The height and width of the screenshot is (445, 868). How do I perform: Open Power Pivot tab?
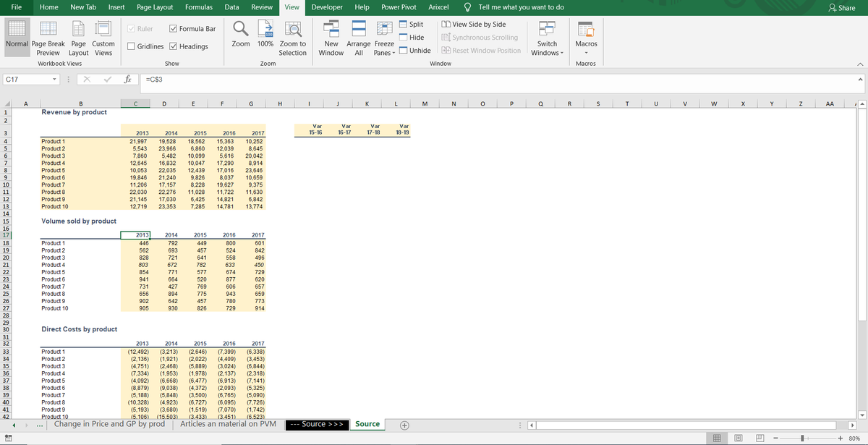[399, 7]
